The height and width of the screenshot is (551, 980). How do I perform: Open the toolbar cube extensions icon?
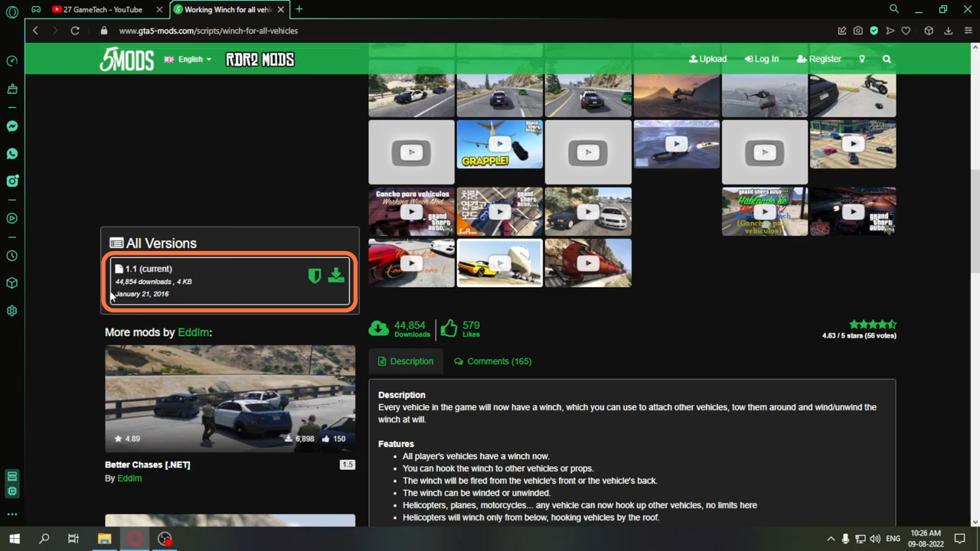929,31
